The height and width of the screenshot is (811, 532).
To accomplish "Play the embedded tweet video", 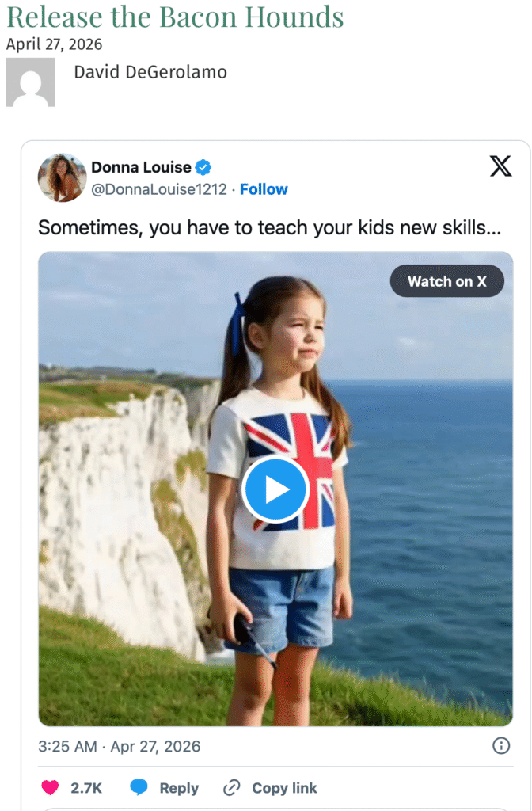I will pyautogui.click(x=275, y=489).
